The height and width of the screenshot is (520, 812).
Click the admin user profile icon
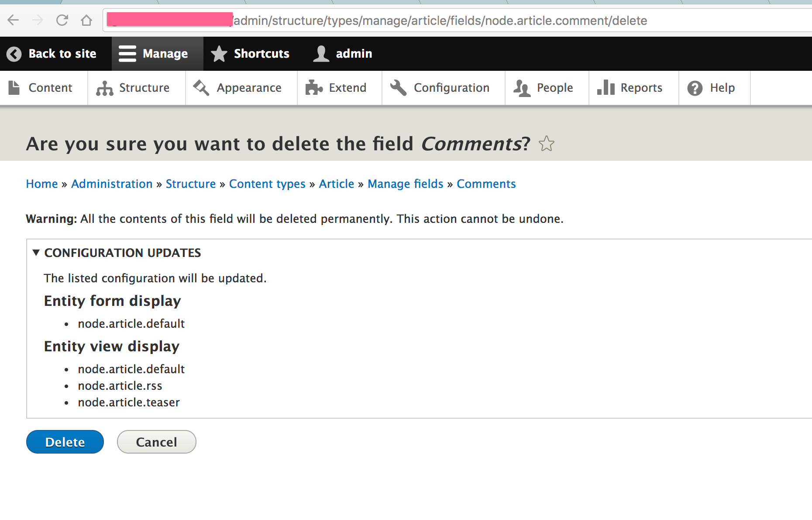321,53
